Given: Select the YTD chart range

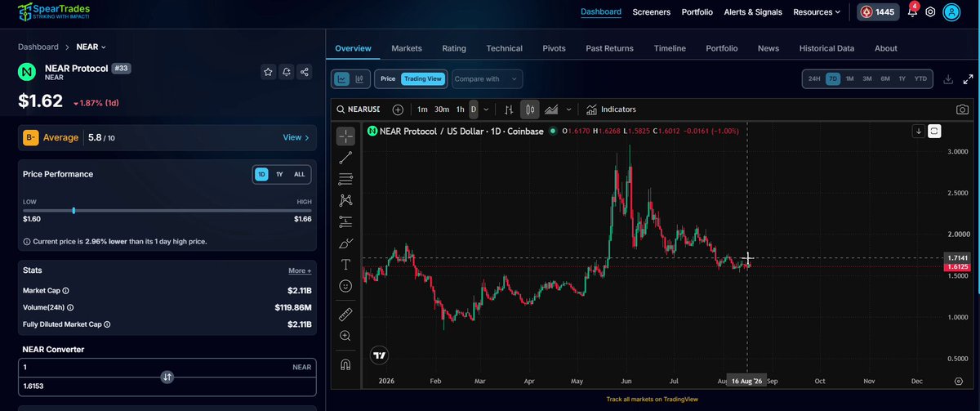Looking at the screenshot, I should coord(920,79).
